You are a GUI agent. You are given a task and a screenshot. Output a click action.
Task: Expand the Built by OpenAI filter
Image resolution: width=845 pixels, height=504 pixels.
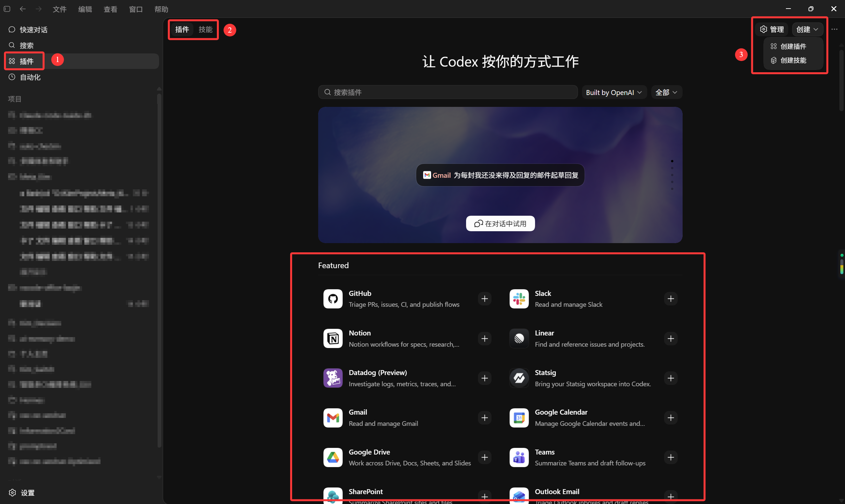coord(614,92)
